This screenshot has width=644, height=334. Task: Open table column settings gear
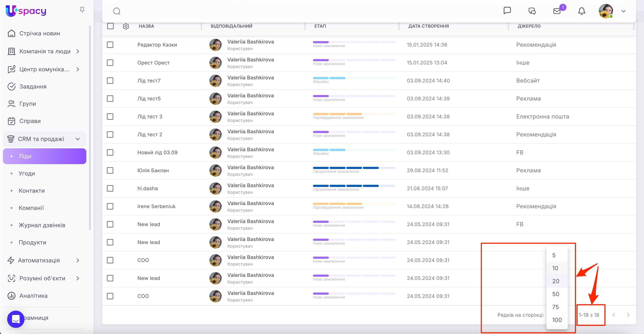click(126, 26)
